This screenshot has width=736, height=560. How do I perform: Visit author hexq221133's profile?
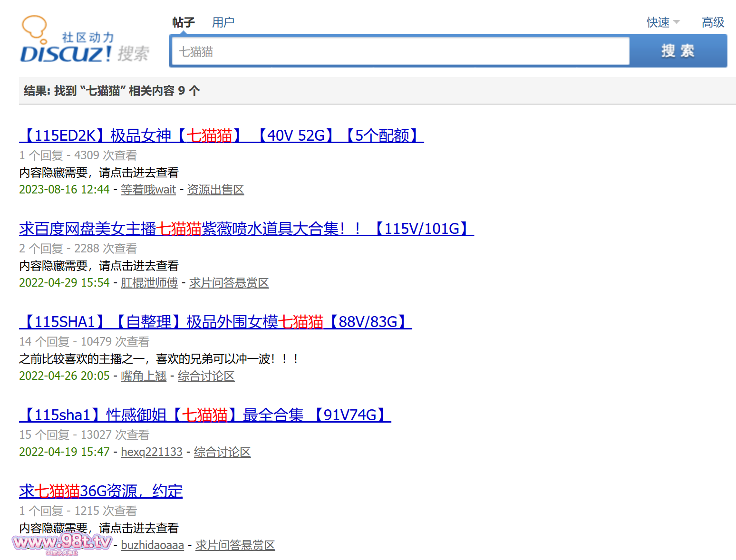[x=152, y=452]
